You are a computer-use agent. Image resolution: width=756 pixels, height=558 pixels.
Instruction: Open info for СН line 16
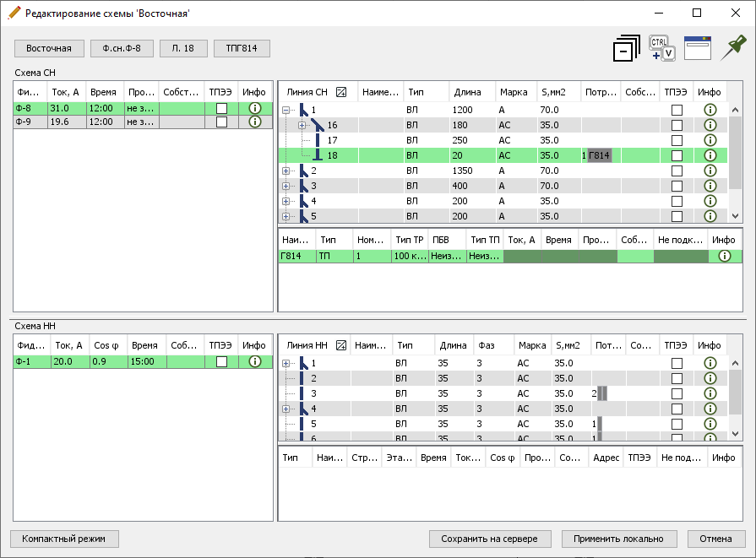point(710,125)
